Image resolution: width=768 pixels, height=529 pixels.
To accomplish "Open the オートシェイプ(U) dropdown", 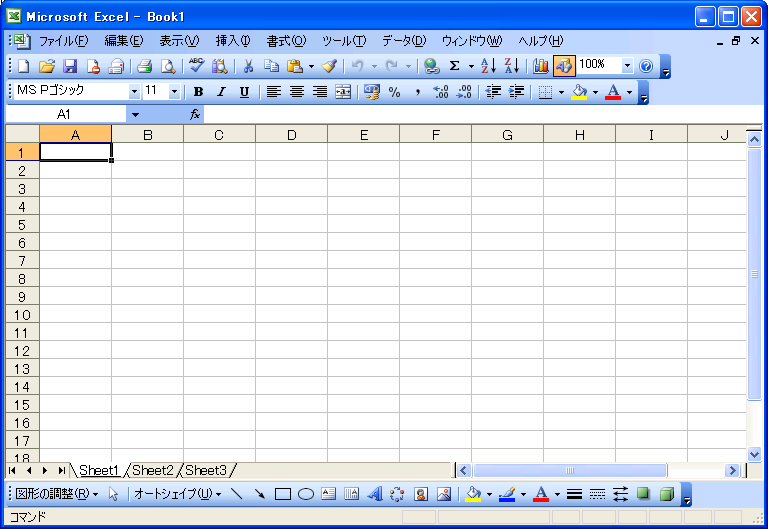I will pos(177,494).
